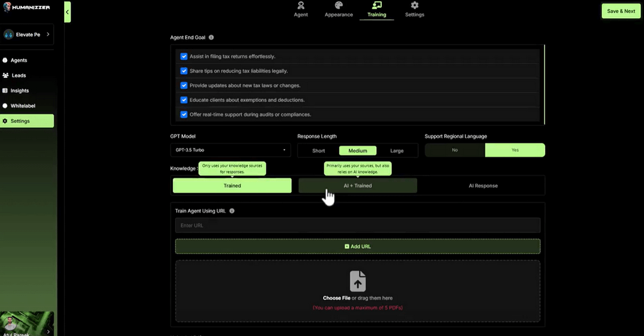Click the Agent icon in top navigation
The height and width of the screenshot is (336, 644).
(x=301, y=6)
